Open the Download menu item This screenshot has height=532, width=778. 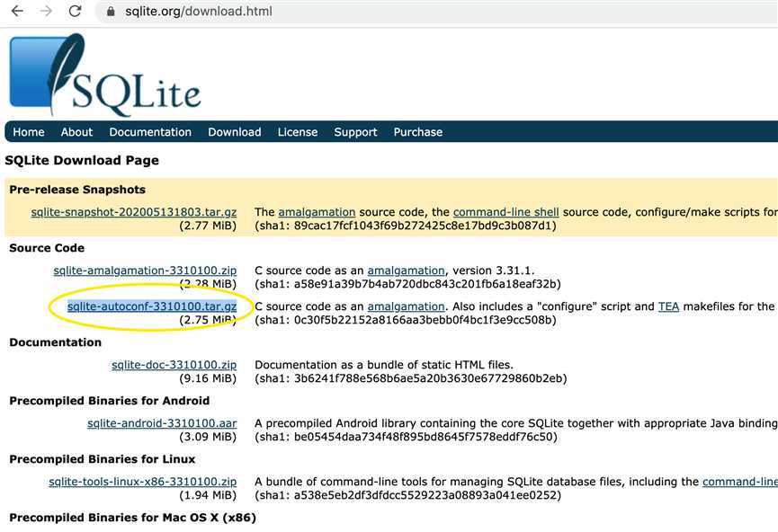235,132
